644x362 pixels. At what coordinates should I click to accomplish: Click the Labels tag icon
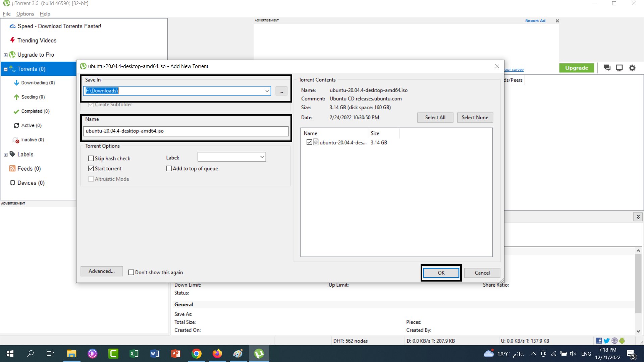point(12,154)
